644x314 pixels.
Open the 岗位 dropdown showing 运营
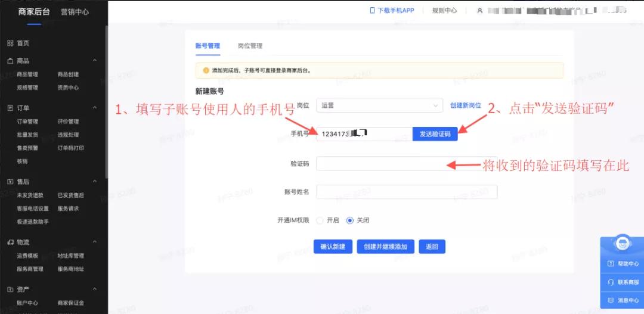[x=379, y=105]
